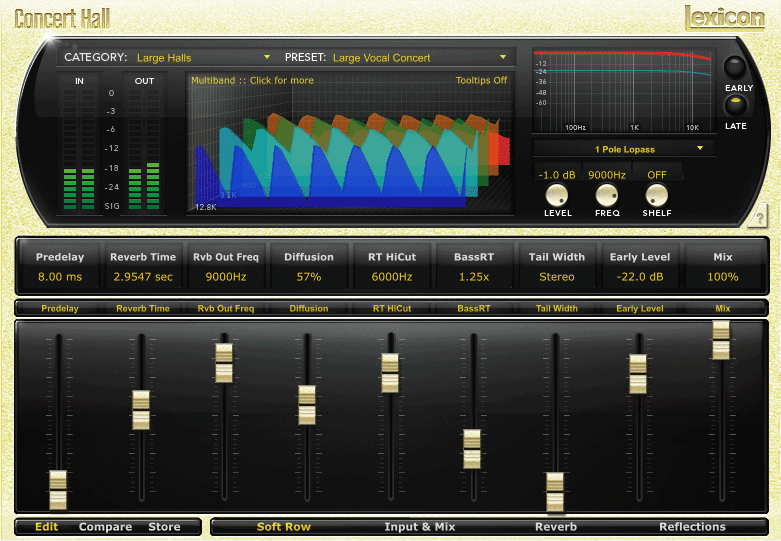This screenshot has width=781, height=541.
Task: Click the BassRT slider handle
Action: 472,449
